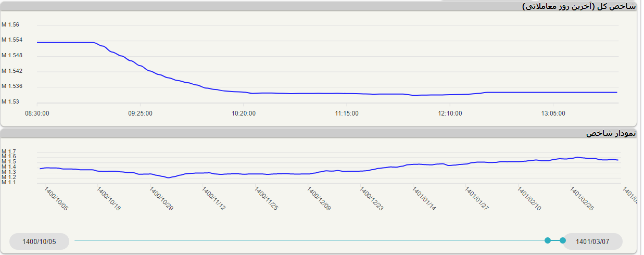The height and width of the screenshot is (255, 644).
Task: Select the 1401/01/14 date axis label
Action: pos(424,199)
